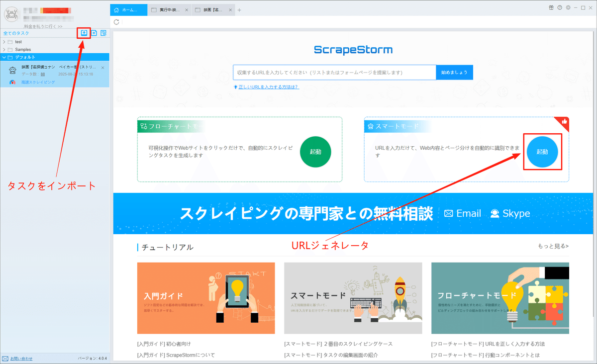Expand the Samples folder

[x=4, y=50]
